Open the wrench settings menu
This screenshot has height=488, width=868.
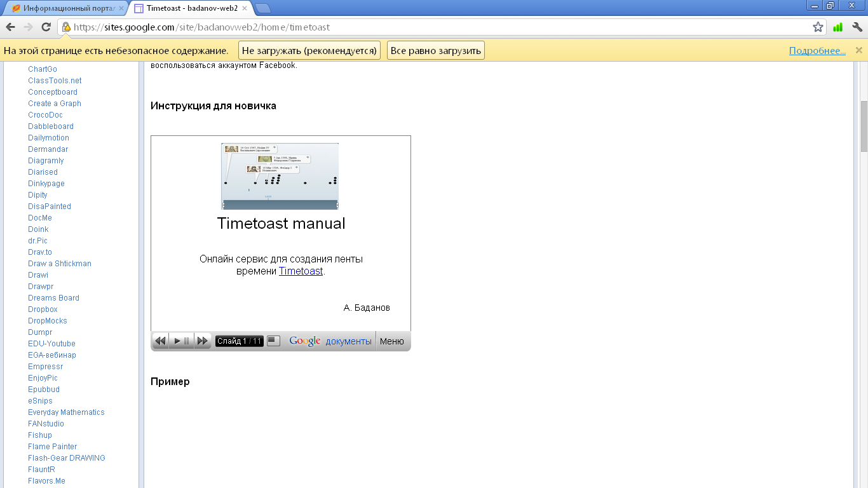tap(857, 27)
